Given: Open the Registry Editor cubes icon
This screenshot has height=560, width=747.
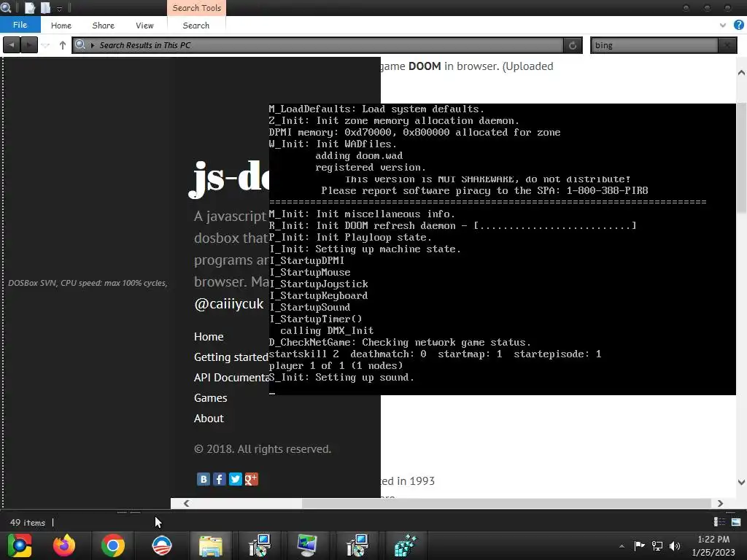Looking at the screenshot, I should point(406,545).
